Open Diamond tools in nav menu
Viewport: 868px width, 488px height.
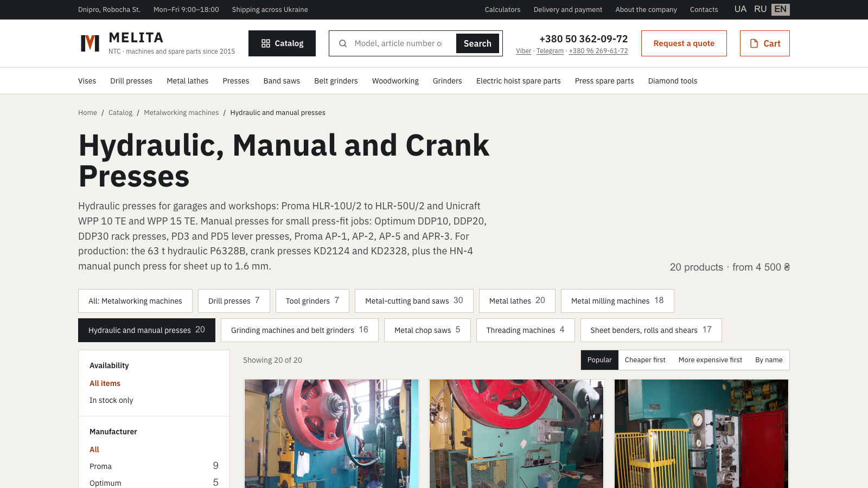pyautogui.click(x=673, y=81)
